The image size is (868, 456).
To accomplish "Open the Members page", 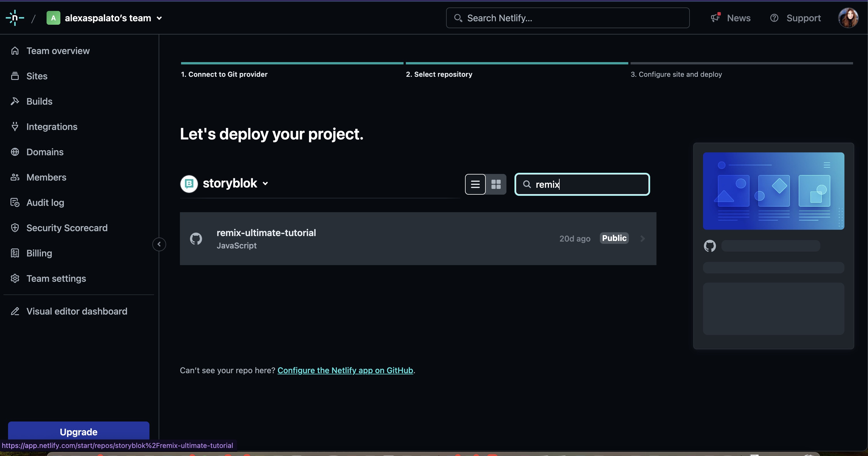I will click(x=46, y=177).
